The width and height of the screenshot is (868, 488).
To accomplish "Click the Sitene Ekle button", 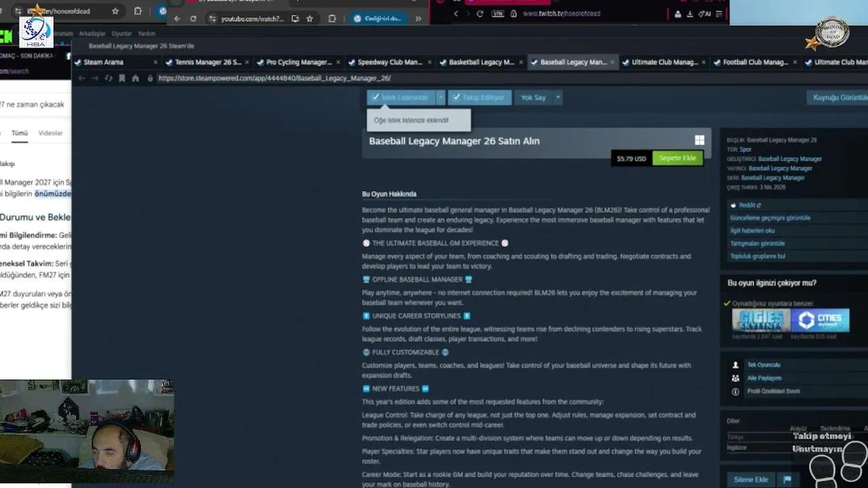I will [x=751, y=480].
